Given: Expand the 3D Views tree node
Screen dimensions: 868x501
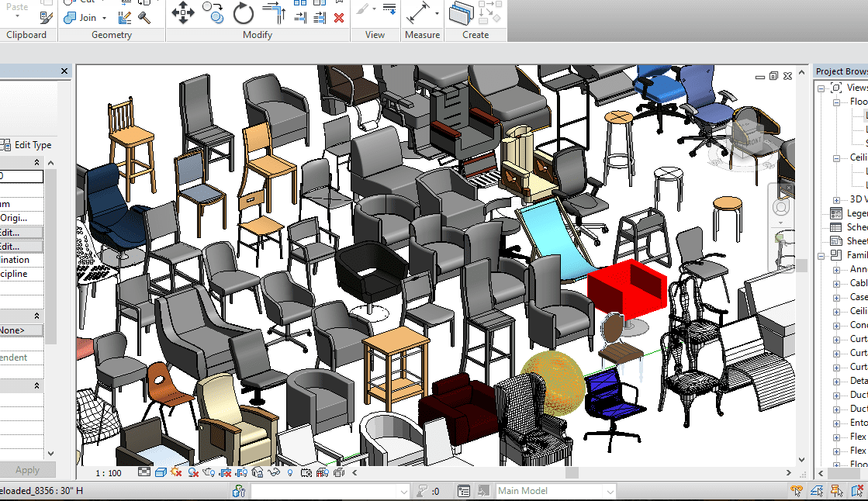Looking at the screenshot, I should pos(836,200).
